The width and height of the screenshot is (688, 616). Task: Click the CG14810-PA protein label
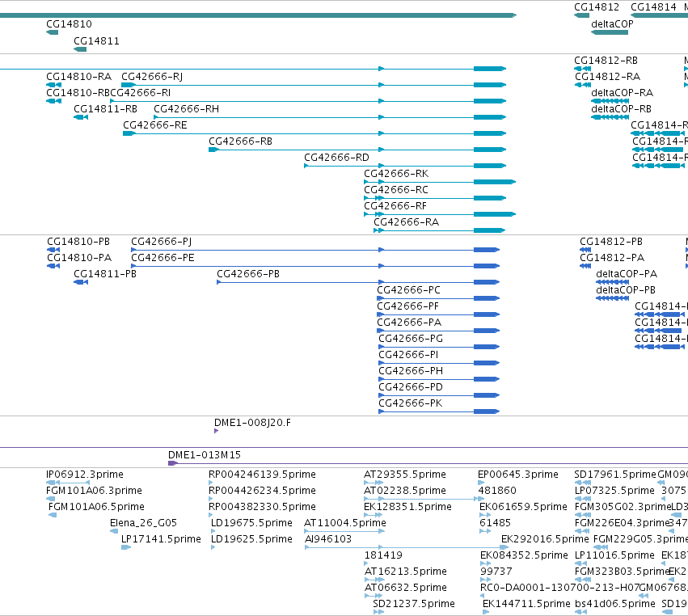point(79,258)
